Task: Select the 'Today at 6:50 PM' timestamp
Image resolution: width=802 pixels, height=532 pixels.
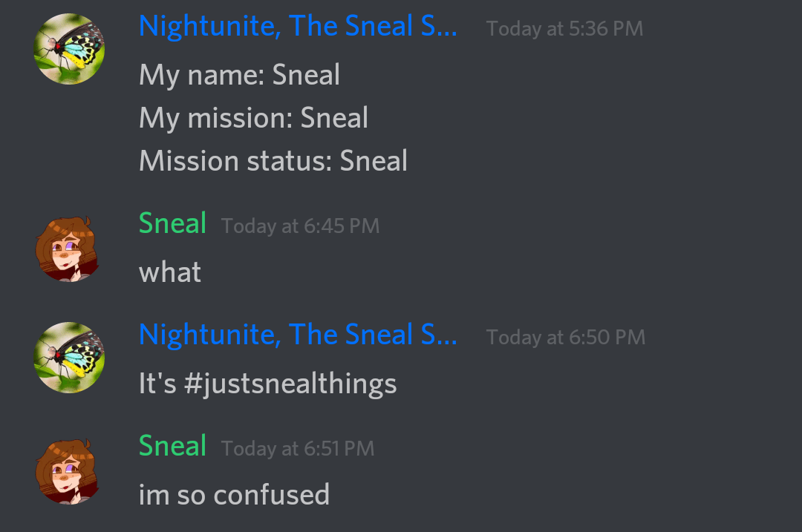Action: tap(565, 338)
